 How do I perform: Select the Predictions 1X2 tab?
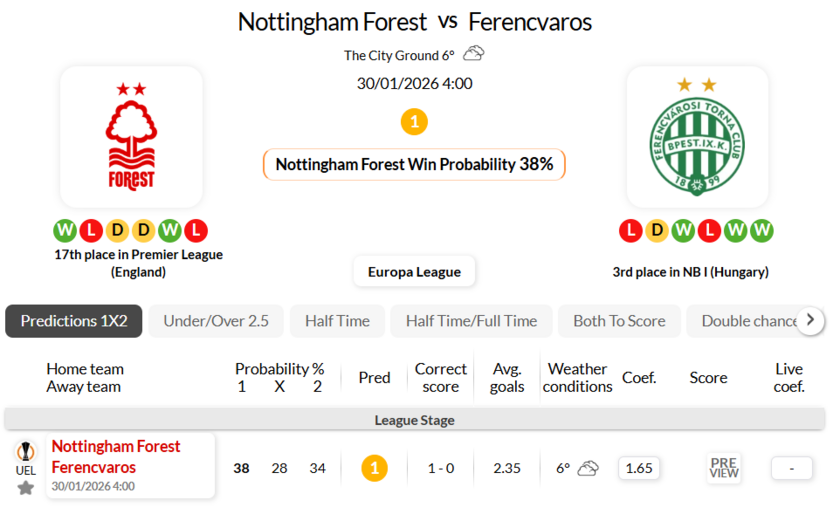[x=74, y=321]
